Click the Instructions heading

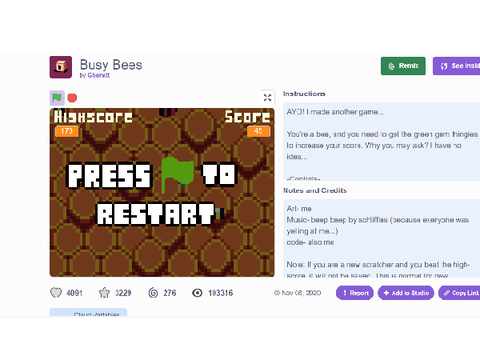304,94
